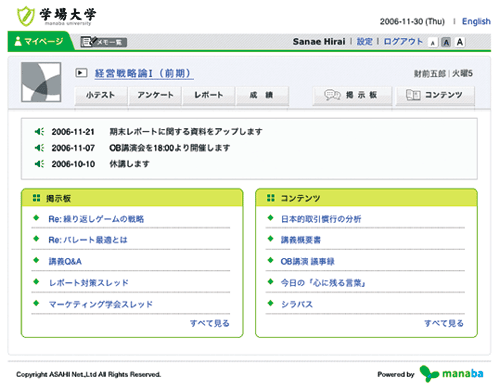Screen dimensions: 500x390
Task: Click the 学場大学 shield logo
Action: (26, 16)
